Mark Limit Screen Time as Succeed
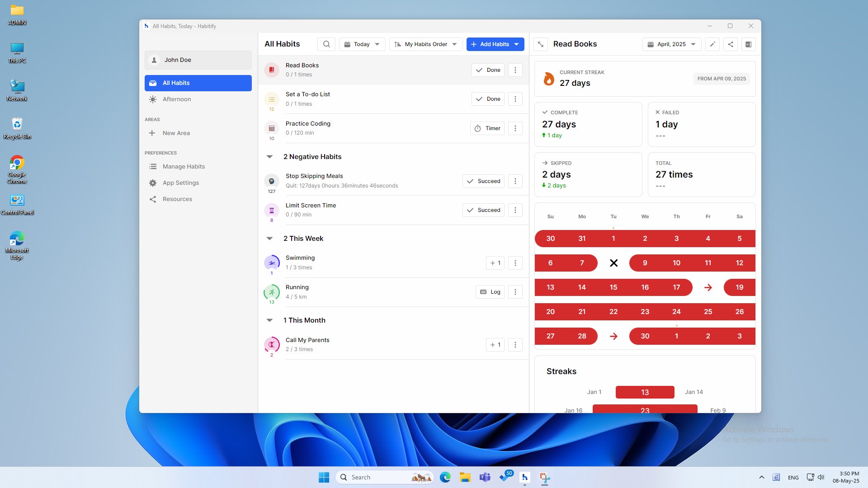868x488 pixels. [x=483, y=210]
